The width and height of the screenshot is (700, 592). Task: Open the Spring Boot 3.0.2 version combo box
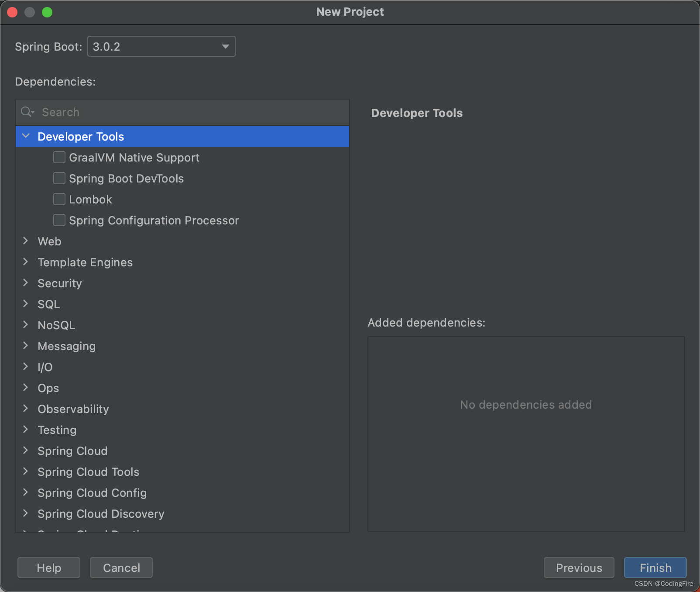click(x=161, y=46)
